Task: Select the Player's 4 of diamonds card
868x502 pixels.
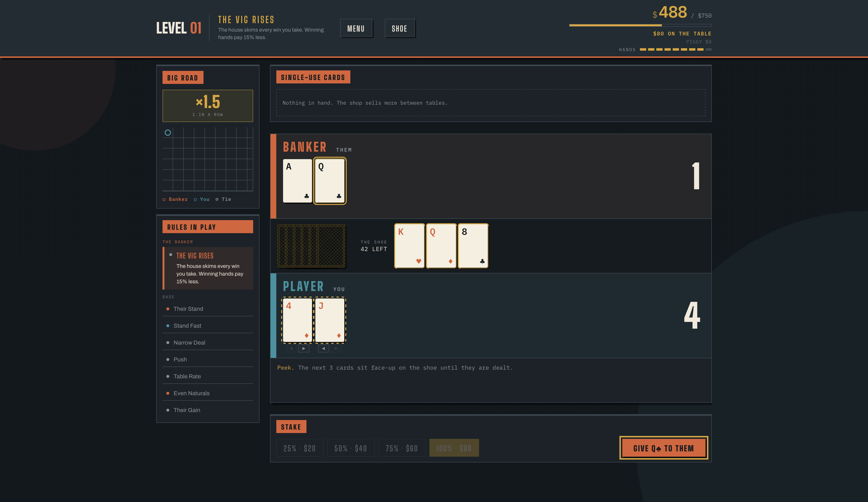Action: click(297, 320)
